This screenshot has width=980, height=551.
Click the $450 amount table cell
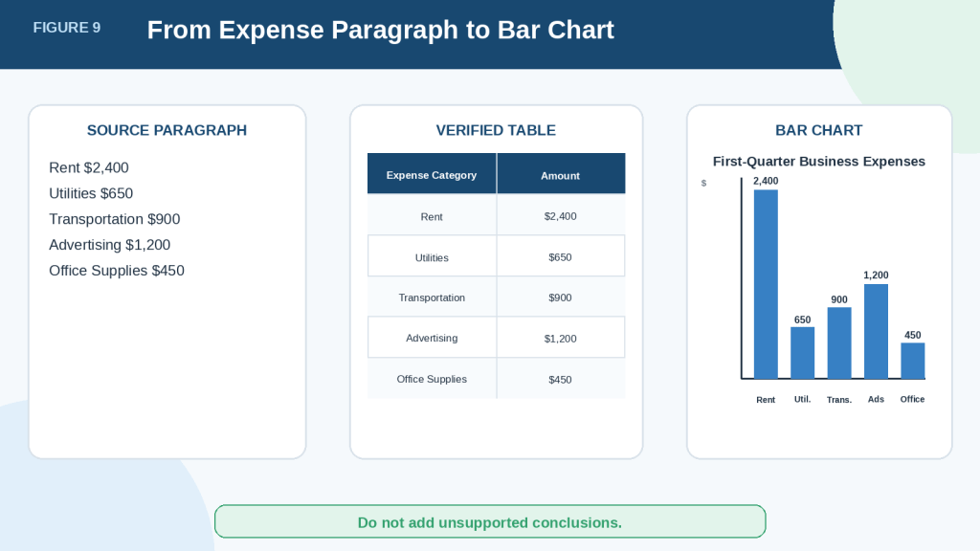[x=561, y=379]
